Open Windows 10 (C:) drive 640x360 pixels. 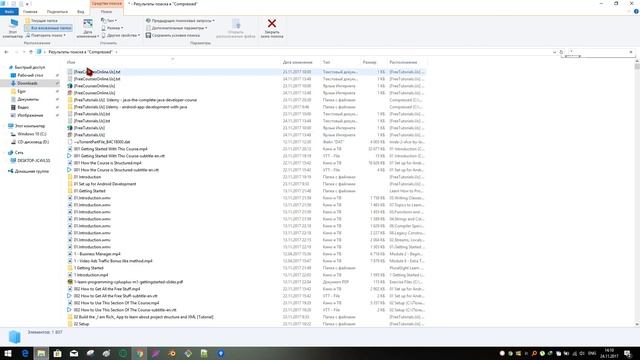[31, 134]
